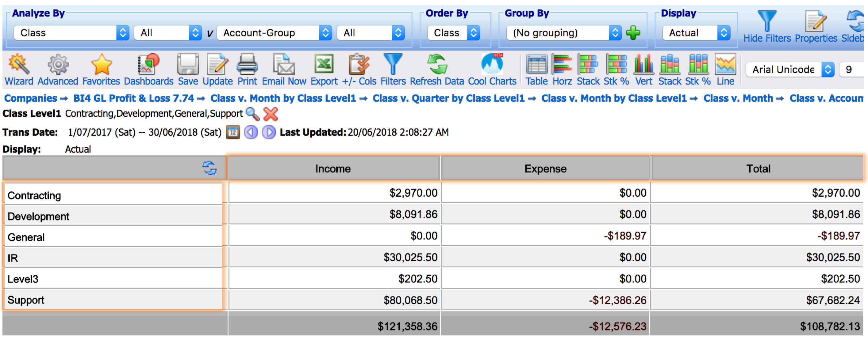This screenshot has height=340, width=868.
Task: Open Display Actual dropdown
Action: (x=697, y=33)
